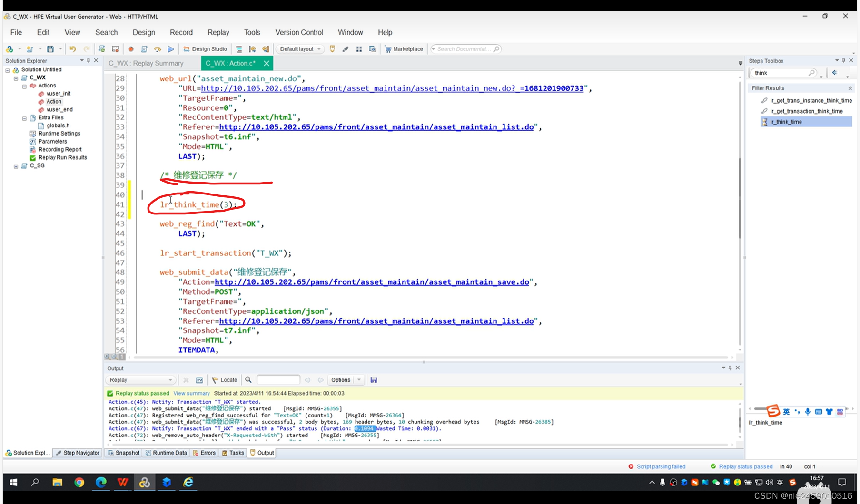Switch to the Runtime Data tab
Image resolution: width=860 pixels, height=504 pixels.
click(166, 453)
